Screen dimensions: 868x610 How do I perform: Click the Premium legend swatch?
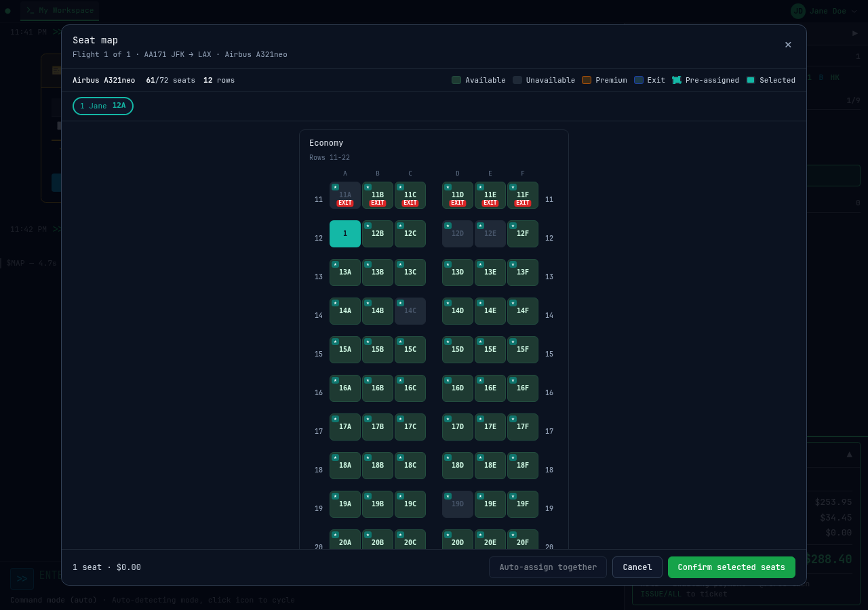click(587, 80)
